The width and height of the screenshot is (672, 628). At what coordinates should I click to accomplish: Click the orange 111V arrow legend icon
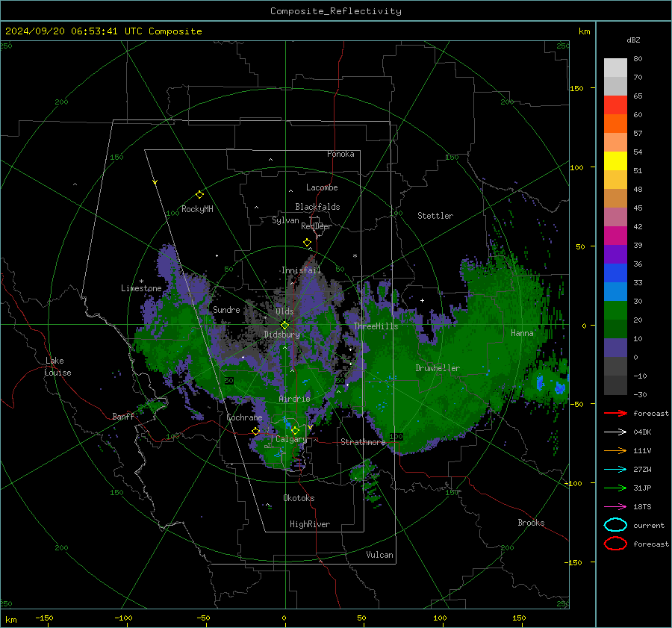[x=615, y=450]
